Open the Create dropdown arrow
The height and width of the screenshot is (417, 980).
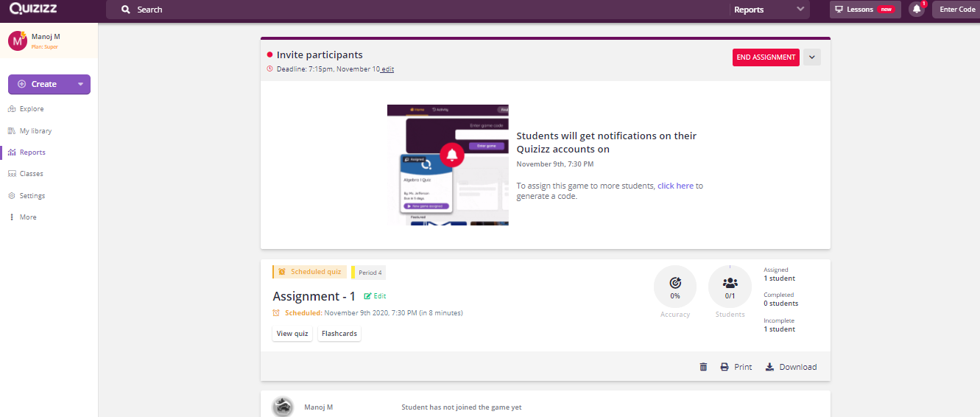(80, 84)
